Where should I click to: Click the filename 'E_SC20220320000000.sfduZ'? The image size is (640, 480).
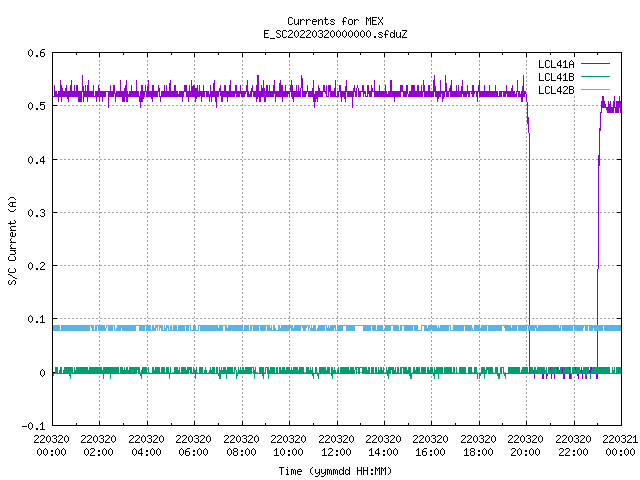click(x=335, y=34)
